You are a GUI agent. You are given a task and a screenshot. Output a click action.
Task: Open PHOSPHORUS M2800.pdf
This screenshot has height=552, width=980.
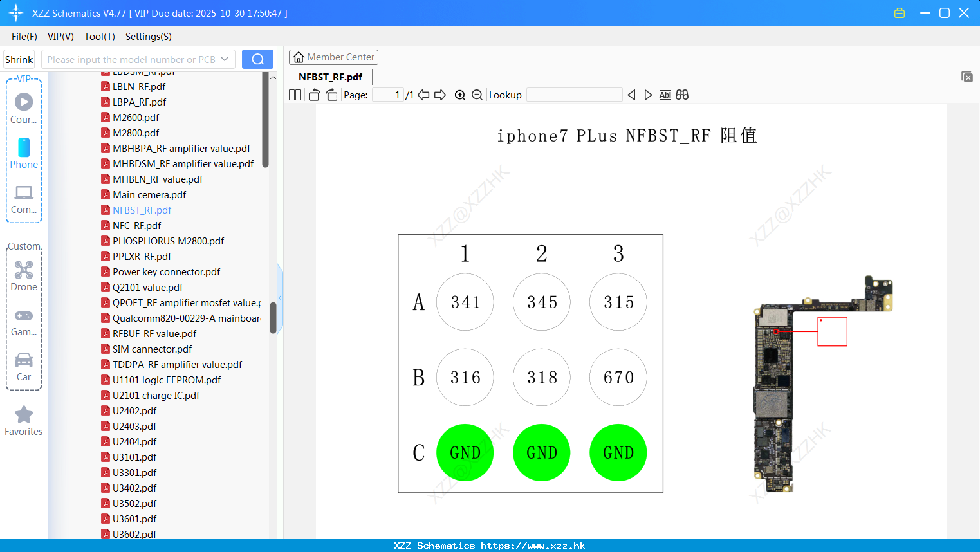168,241
